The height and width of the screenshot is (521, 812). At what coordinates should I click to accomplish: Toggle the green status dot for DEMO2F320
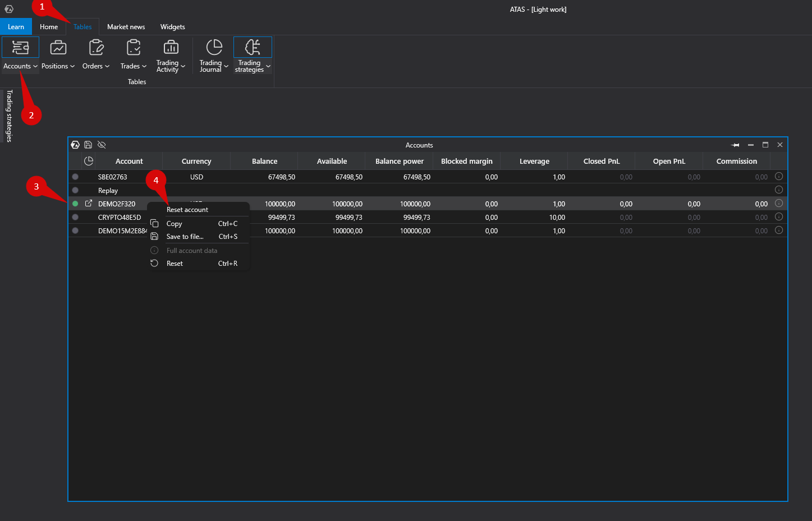[x=75, y=204]
